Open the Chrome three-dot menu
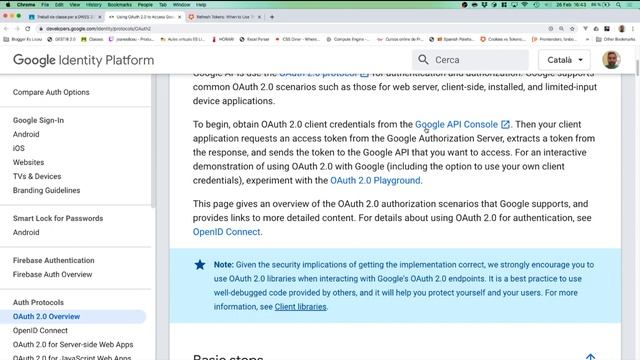This screenshot has height=360, width=640. (633, 29)
